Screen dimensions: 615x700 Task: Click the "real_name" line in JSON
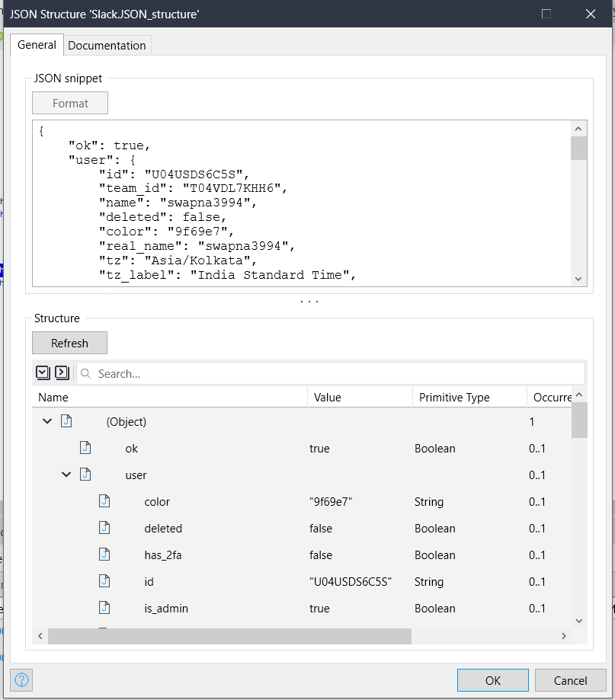click(x=197, y=246)
